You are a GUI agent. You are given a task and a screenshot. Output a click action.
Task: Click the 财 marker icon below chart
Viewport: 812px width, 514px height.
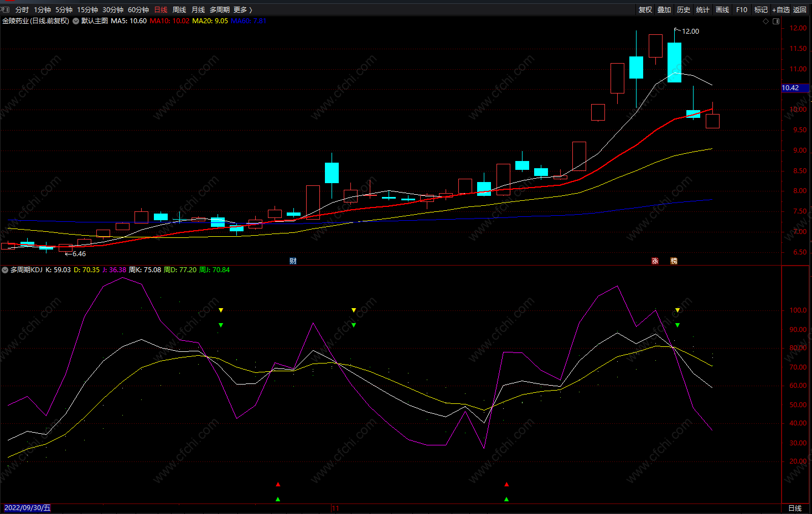pyautogui.click(x=293, y=261)
